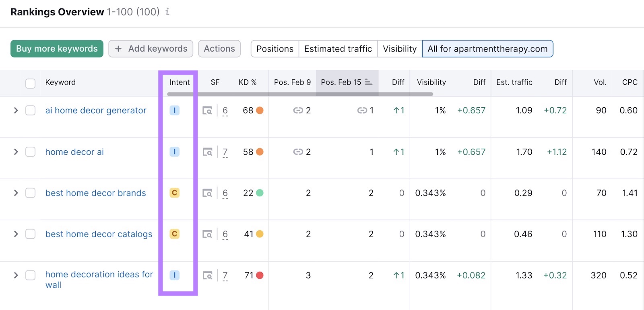Click Informational intent badge for ai home decor generator
This screenshot has height=310, width=644.
174,110
